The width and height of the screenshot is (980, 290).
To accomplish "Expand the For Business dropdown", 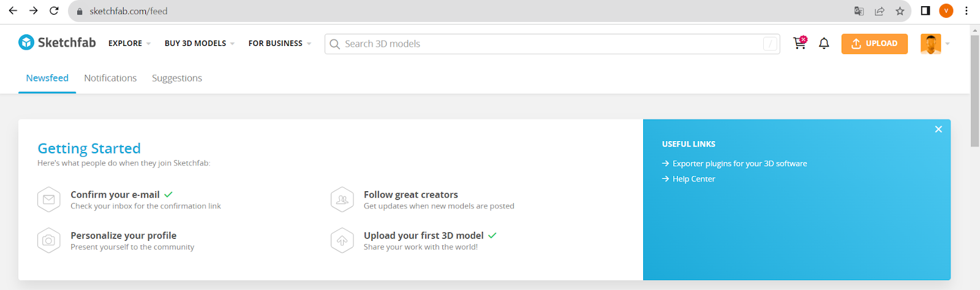I will [x=280, y=44].
